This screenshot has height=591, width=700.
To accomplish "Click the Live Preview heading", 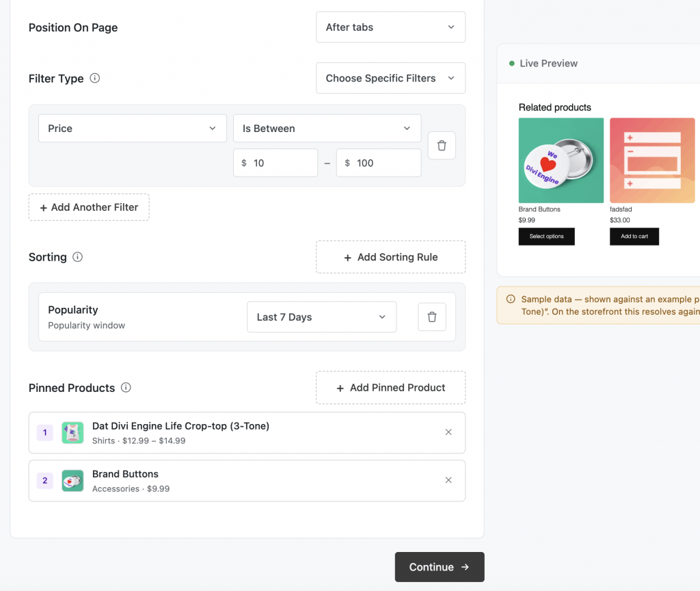I will pyautogui.click(x=549, y=64).
